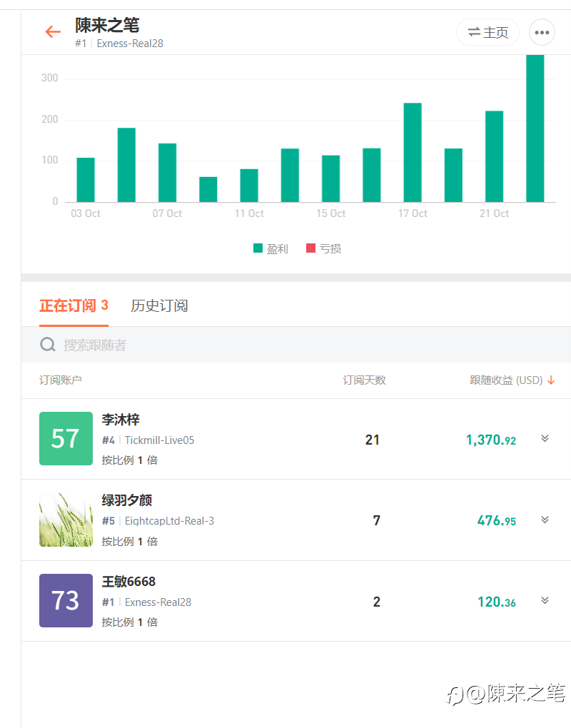Open 绿羽夕颜 profile name

[127, 500]
